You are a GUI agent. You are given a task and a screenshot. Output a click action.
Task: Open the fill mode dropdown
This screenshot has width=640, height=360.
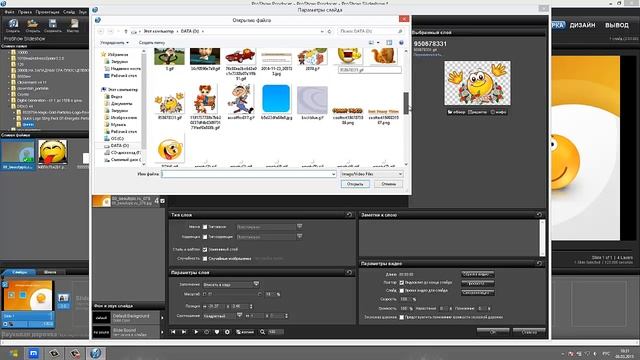(231, 284)
